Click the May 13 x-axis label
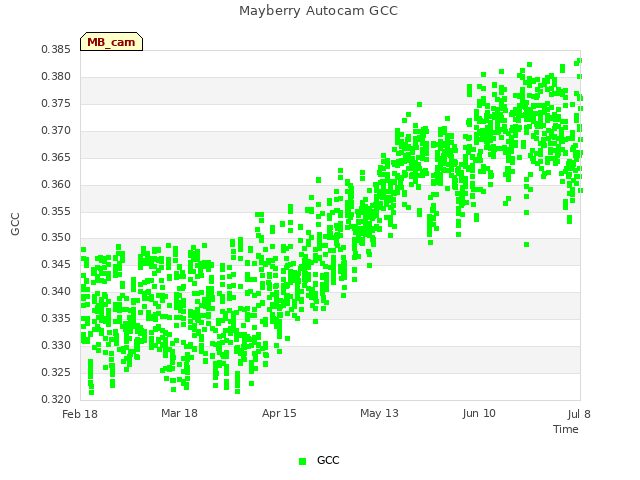The height and width of the screenshot is (480, 640). coord(379,413)
